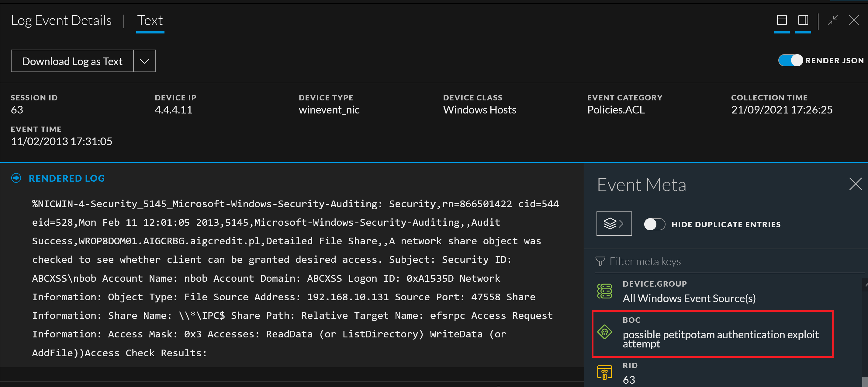The image size is (868, 387).
Task: Disable the RENDER JSON toggle
Action: tap(790, 60)
